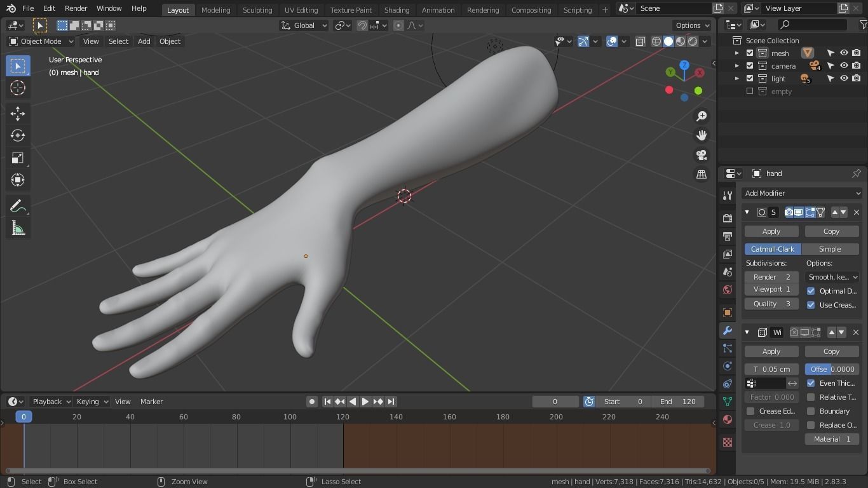Uncheck Optimal Display on the Subdivision modifier
This screenshot has height=488, width=868.
click(811, 290)
